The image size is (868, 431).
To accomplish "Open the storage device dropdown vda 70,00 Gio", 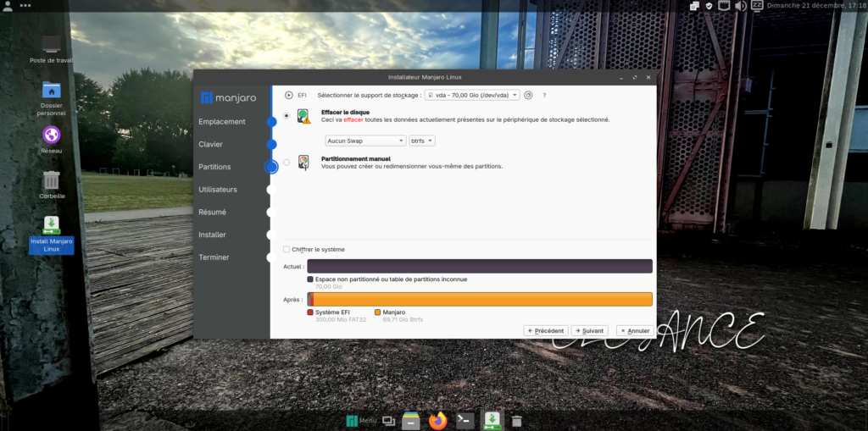I will 472,95.
